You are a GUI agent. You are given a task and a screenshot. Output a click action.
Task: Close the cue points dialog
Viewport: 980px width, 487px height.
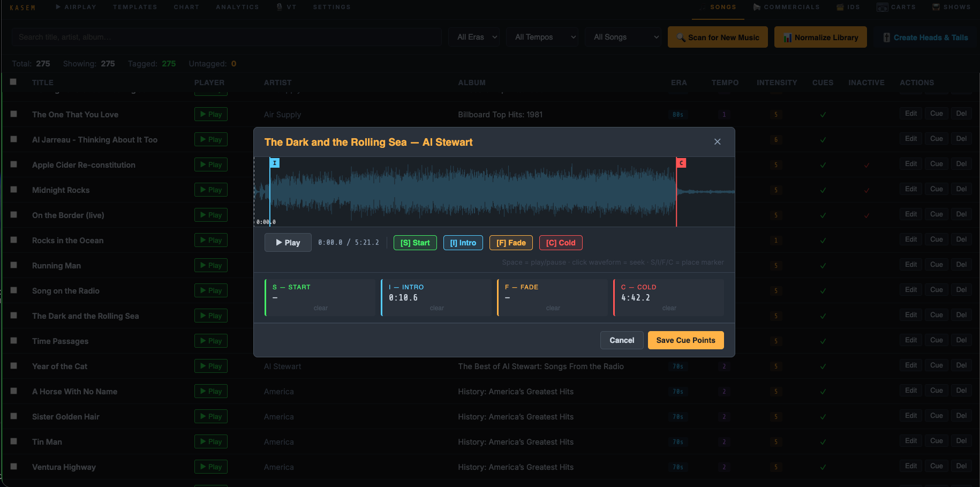[x=717, y=142]
